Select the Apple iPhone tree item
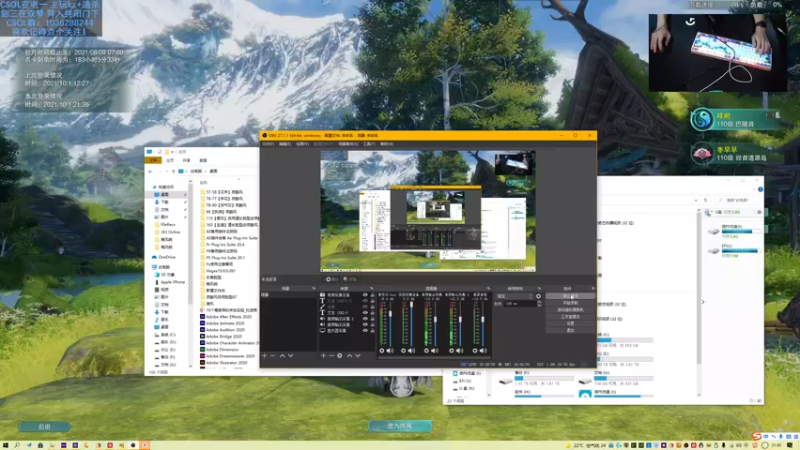Screen dimensions: 800x450 click(172, 282)
